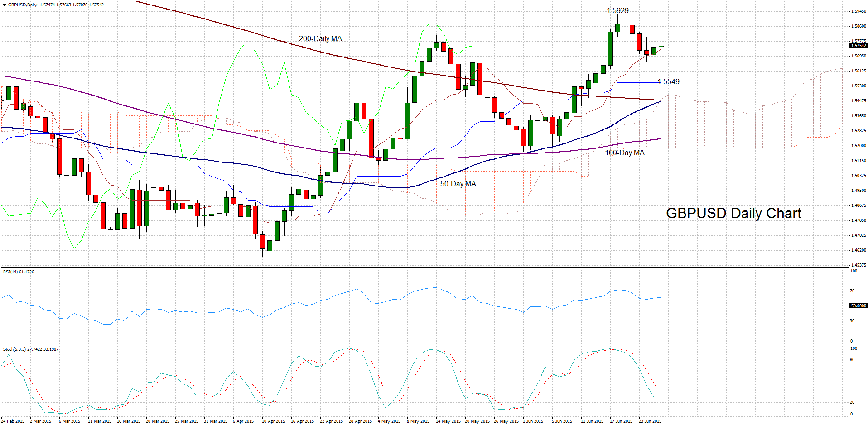Click the 1.5549 level annotation
This screenshot has height=425, width=868.
pyautogui.click(x=669, y=82)
